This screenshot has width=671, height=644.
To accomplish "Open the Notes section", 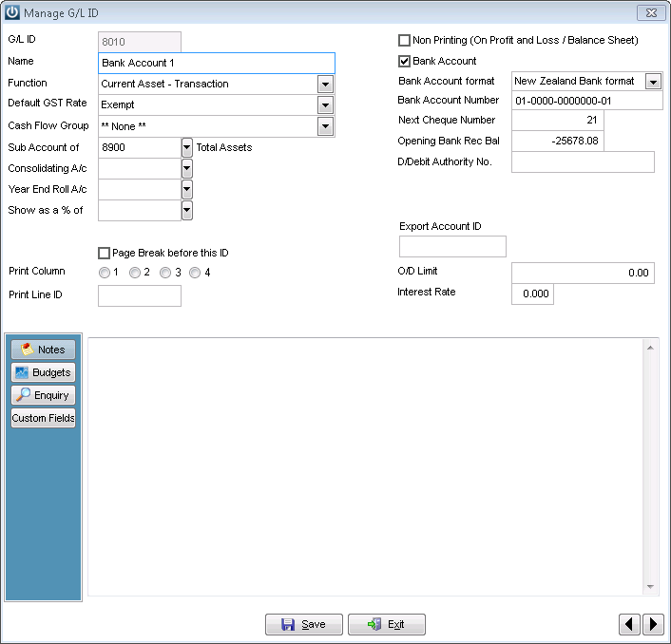I will click(x=43, y=350).
